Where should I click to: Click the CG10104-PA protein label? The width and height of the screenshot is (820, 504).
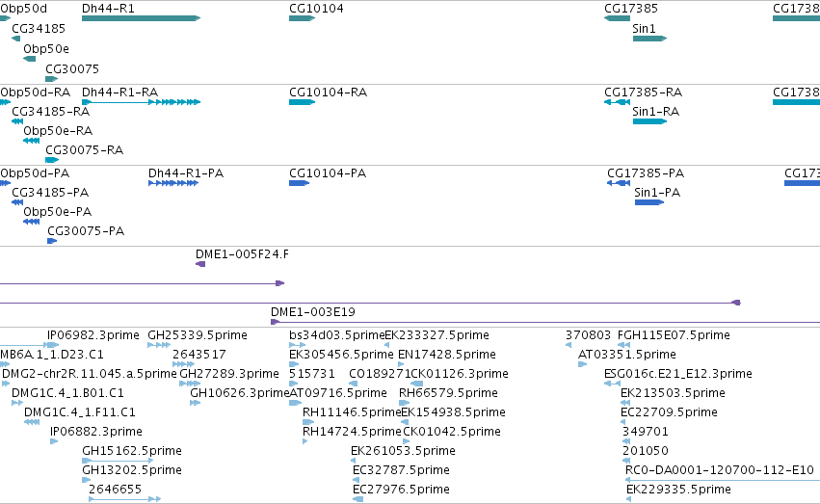pos(328,173)
